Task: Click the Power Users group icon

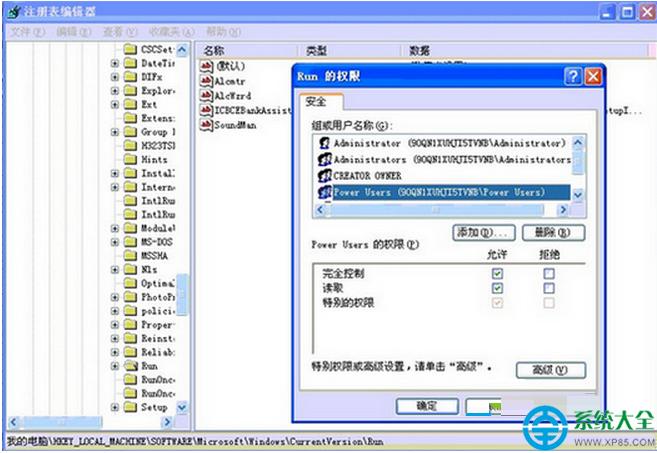Action: point(325,192)
